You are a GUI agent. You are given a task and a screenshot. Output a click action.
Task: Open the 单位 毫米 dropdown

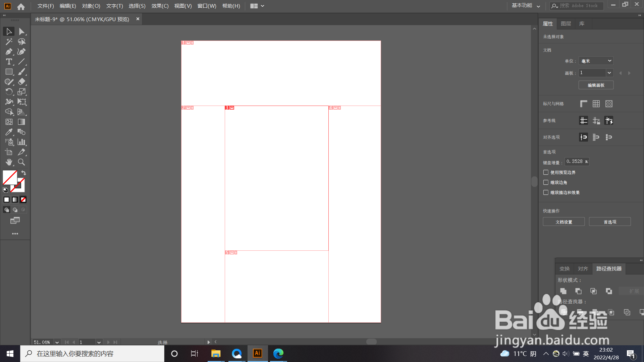[x=596, y=61]
